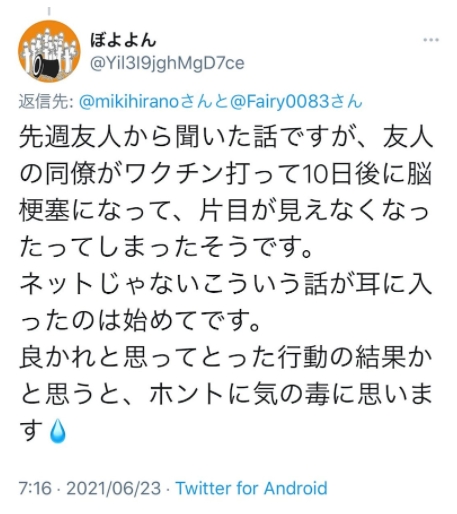
Task: Open the three-dot more options menu
Action: point(430,40)
